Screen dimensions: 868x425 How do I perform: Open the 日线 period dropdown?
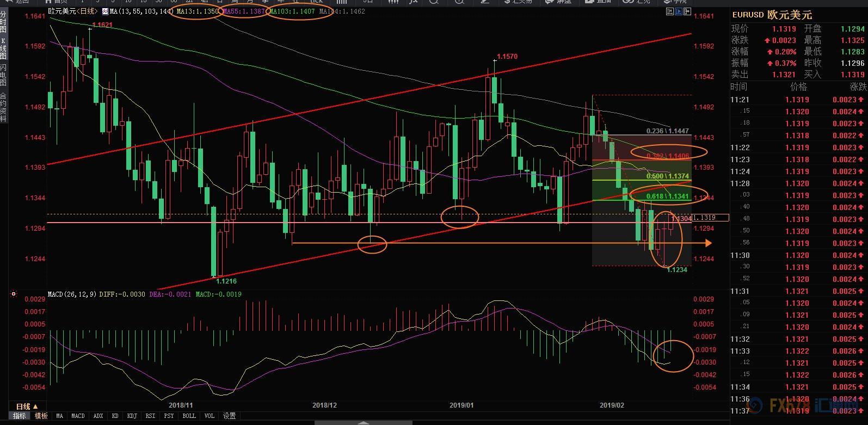pos(27,406)
